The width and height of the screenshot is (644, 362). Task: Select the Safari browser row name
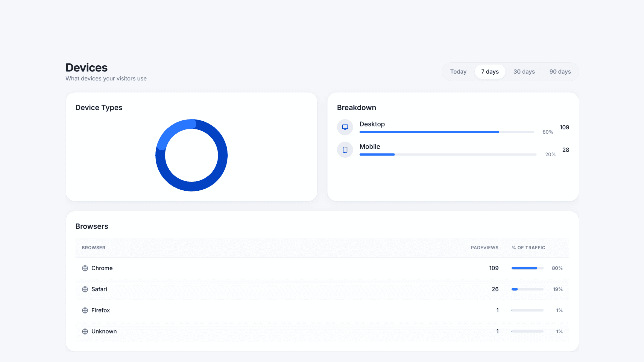(99, 289)
